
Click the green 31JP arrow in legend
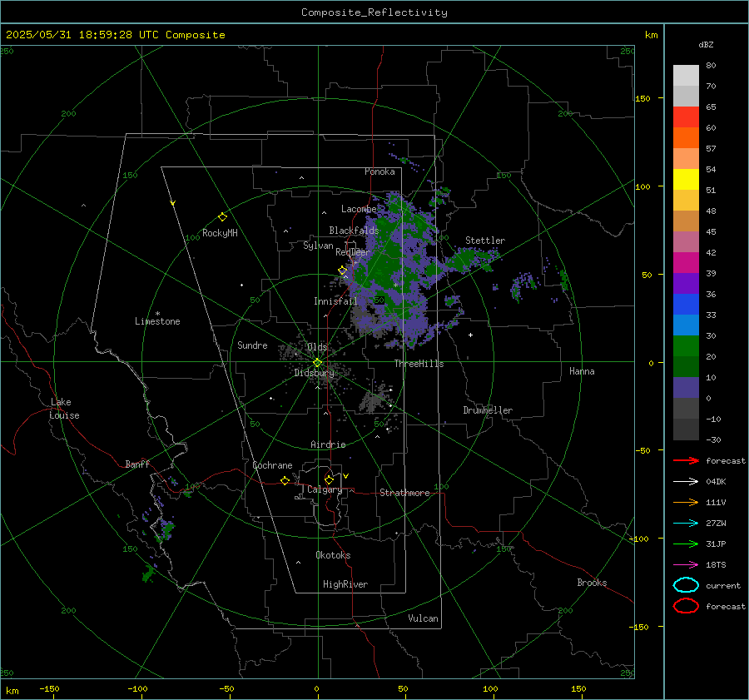[x=686, y=544]
